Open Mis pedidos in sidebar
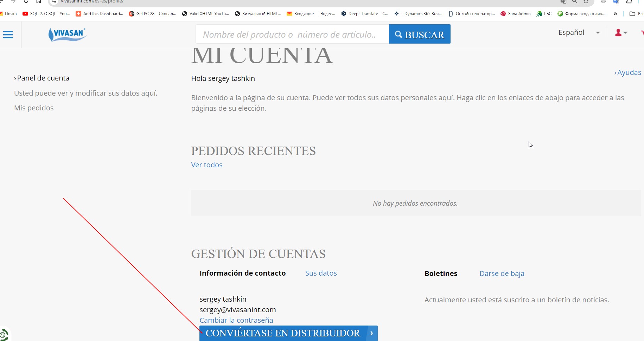 [x=34, y=108]
